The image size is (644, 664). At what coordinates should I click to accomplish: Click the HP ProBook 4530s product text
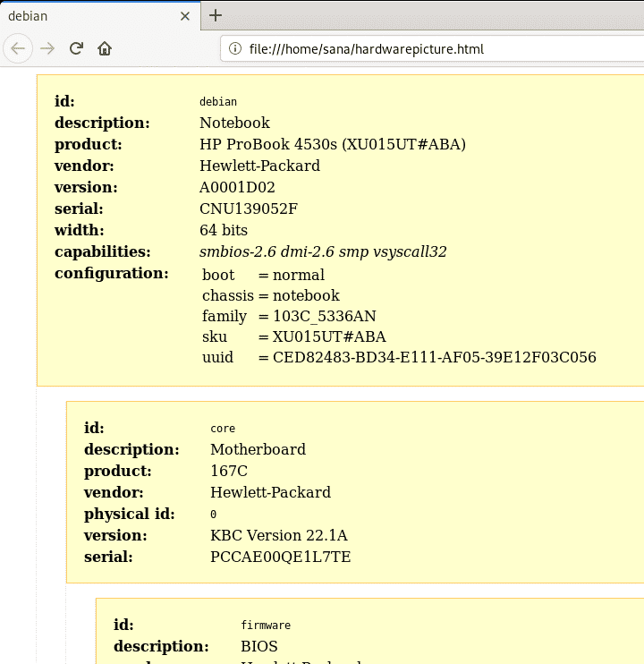click(332, 144)
